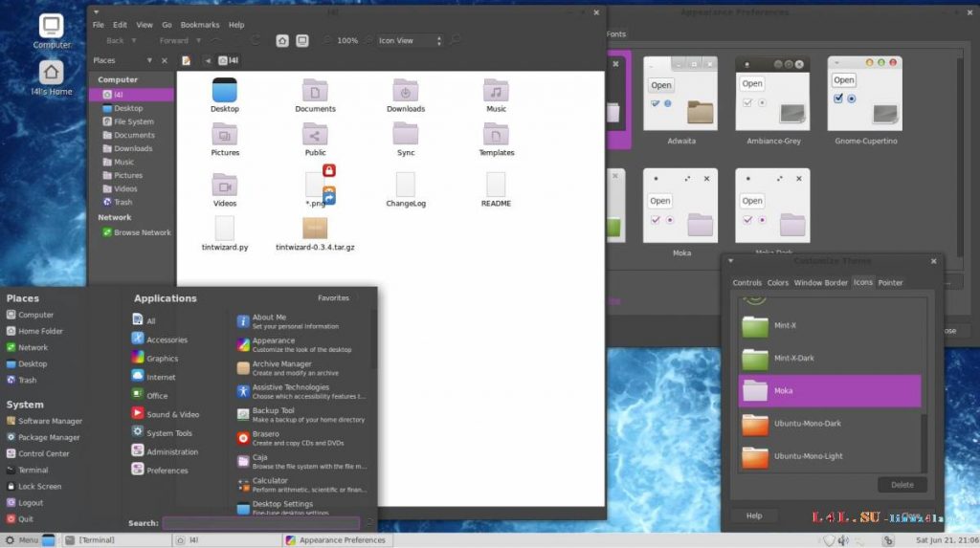980x548 pixels.
Task: Open the Music folder icon
Action: tap(496, 91)
